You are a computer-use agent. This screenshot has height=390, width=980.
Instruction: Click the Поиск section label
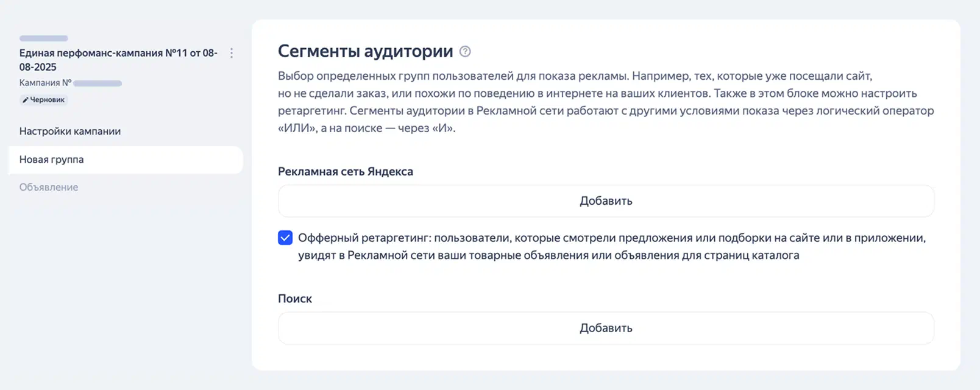click(x=295, y=299)
